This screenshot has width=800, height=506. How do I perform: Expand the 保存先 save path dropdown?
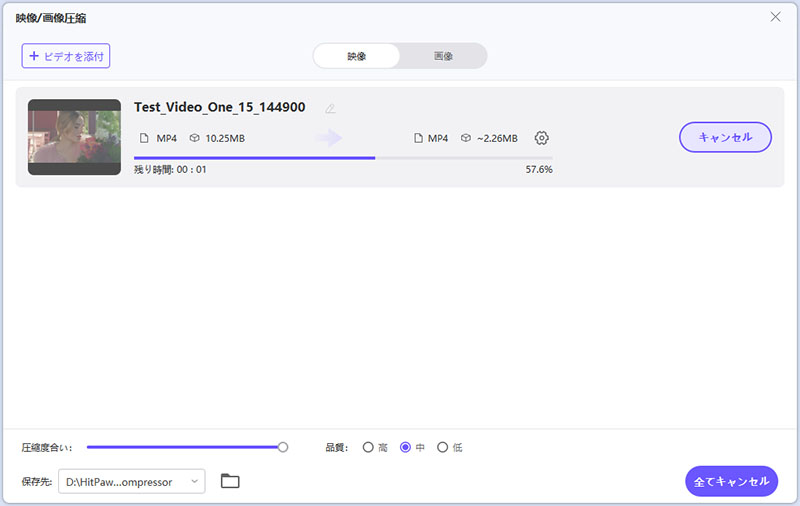pos(193,482)
